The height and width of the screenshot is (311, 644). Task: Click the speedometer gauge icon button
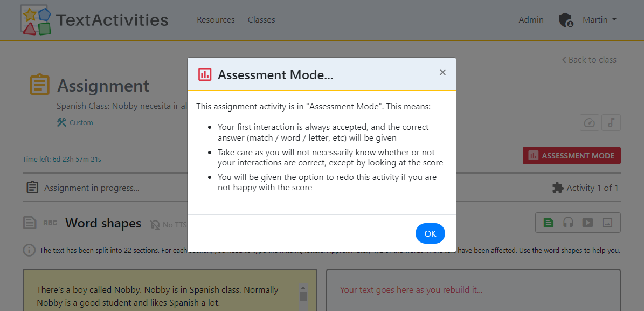click(x=590, y=123)
